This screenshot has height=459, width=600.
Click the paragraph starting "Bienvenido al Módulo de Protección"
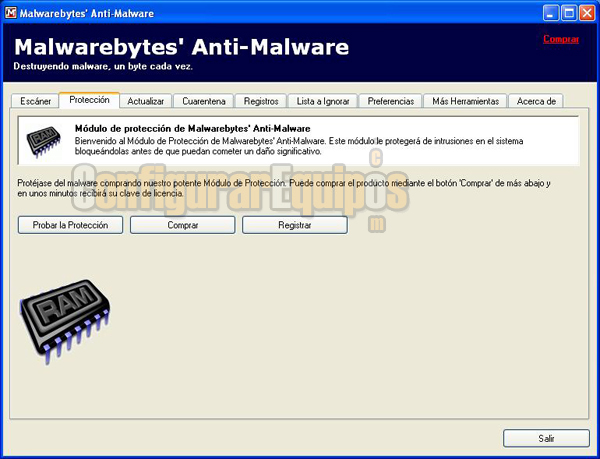click(299, 146)
